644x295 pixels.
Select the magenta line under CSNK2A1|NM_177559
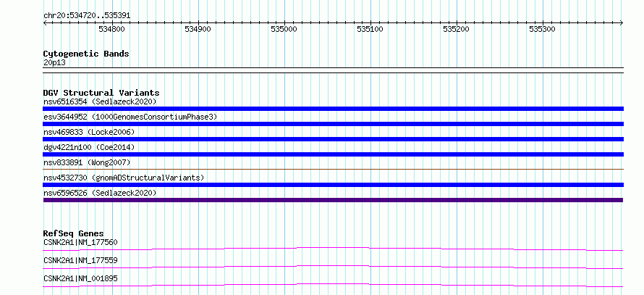333,267
